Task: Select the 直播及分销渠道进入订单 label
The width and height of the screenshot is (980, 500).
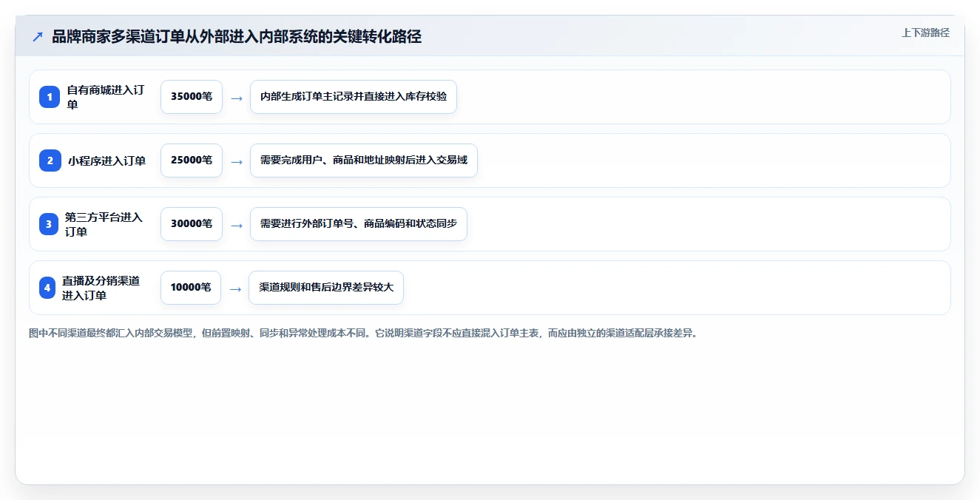Action: tap(101, 288)
